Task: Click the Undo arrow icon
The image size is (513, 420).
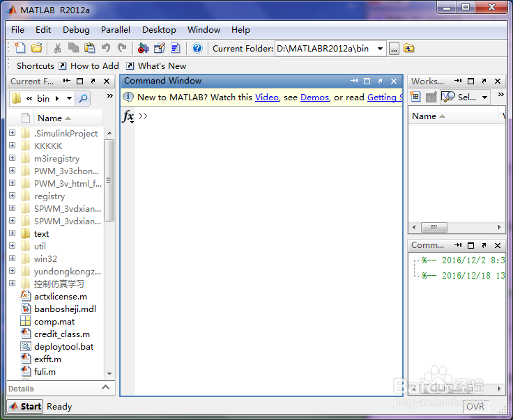Action: tap(106, 48)
